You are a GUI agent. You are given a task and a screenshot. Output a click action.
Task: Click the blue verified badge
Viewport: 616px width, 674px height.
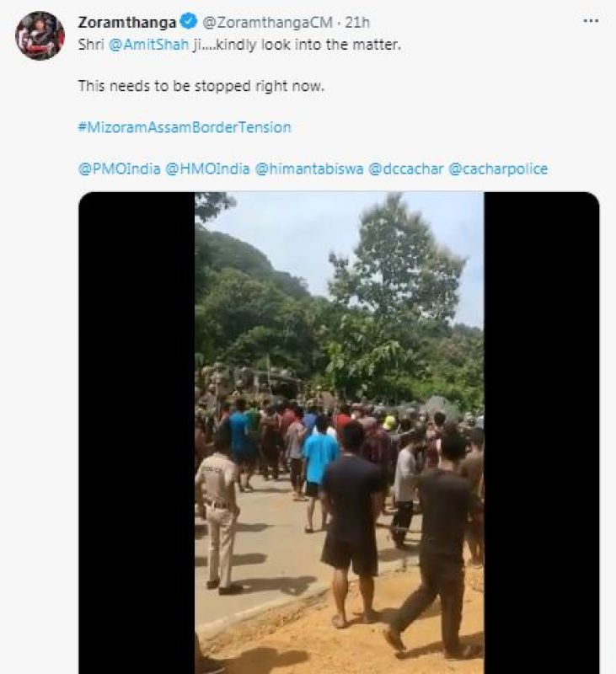point(189,23)
